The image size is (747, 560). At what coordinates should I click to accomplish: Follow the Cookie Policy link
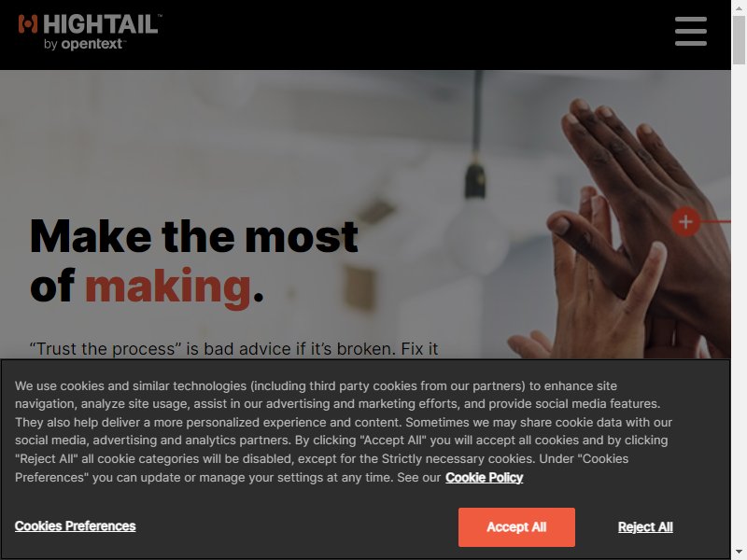click(x=484, y=478)
